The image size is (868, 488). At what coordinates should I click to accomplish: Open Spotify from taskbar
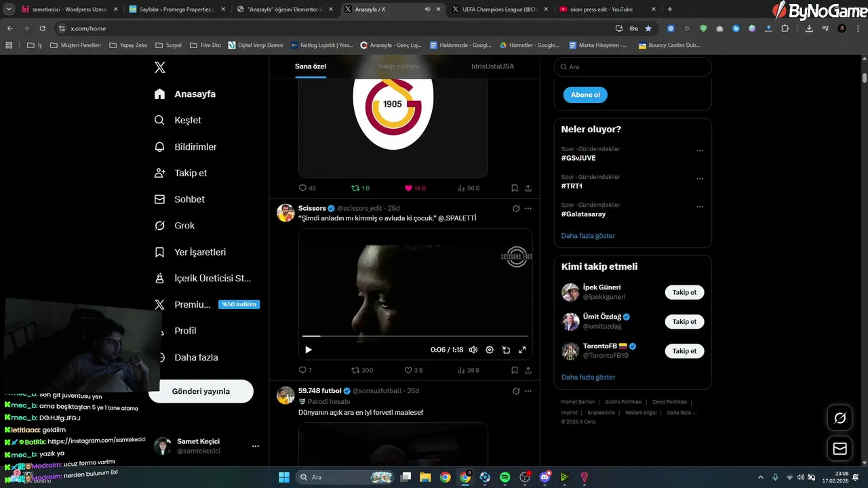click(505, 477)
